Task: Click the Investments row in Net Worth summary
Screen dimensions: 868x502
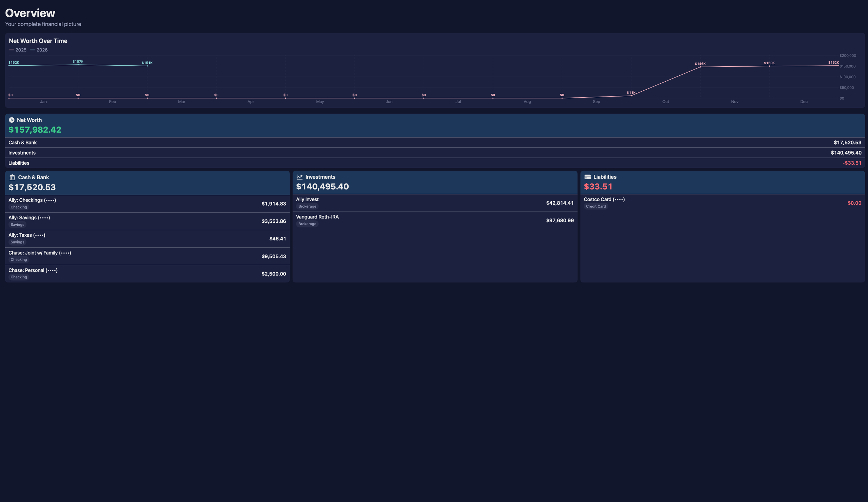Action: pos(435,153)
